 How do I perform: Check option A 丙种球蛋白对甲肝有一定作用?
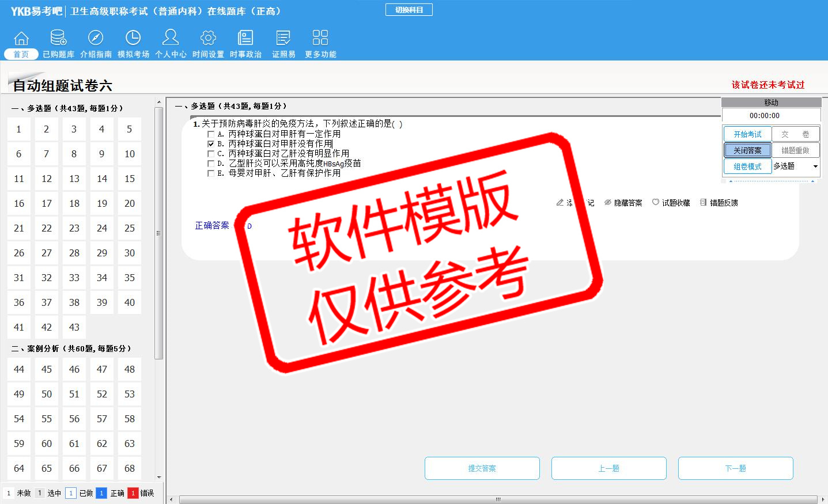(x=211, y=134)
